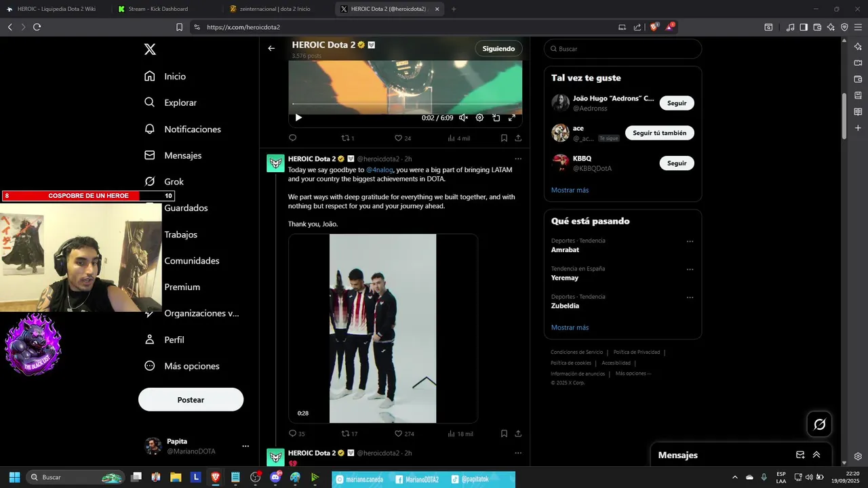Screen dimensions: 868x488
Task: Open Mensajes in the left sidebar
Action: tap(173, 155)
